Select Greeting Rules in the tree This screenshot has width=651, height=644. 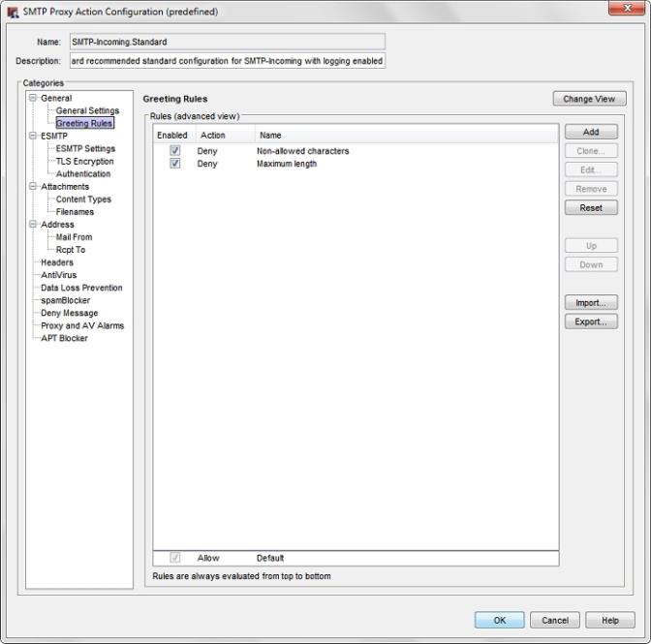tap(84, 123)
